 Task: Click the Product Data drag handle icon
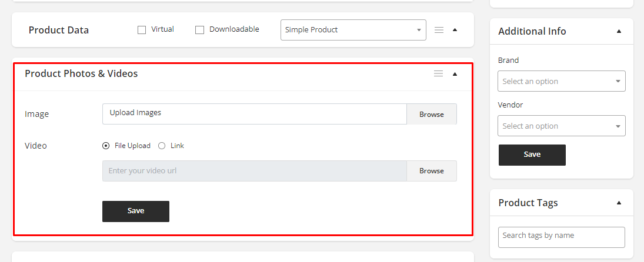click(439, 30)
